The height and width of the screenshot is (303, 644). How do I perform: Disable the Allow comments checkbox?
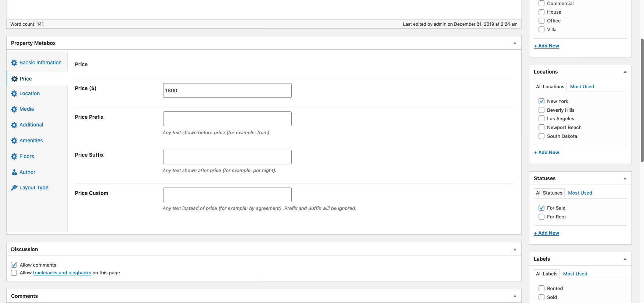click(x=14, y=265)
